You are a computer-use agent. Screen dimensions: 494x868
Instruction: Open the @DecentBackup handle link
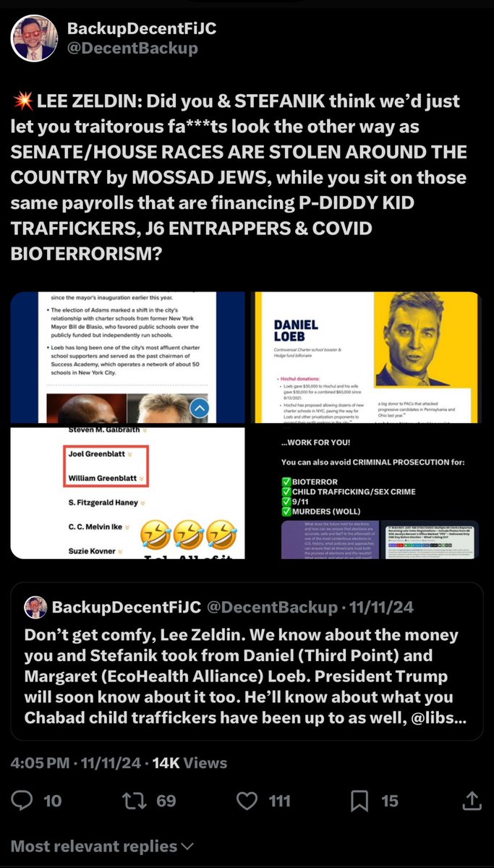click(132, 48)
